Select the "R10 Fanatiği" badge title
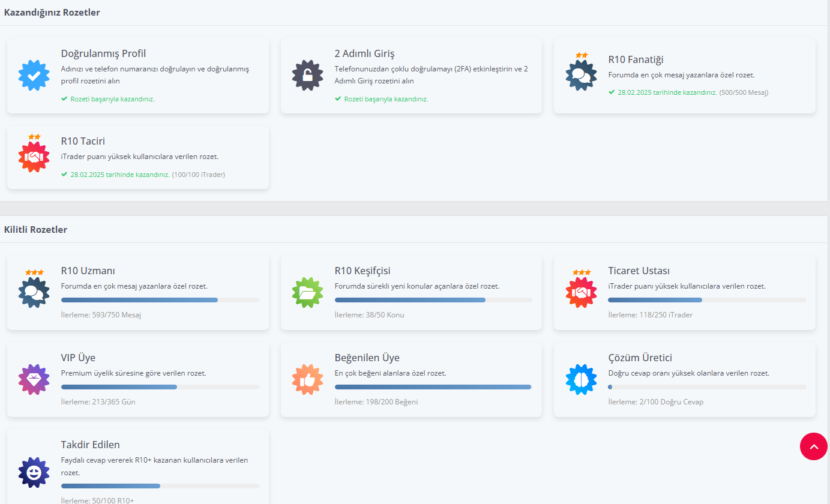Screen dimensions: 830x504 pos(636,59)
